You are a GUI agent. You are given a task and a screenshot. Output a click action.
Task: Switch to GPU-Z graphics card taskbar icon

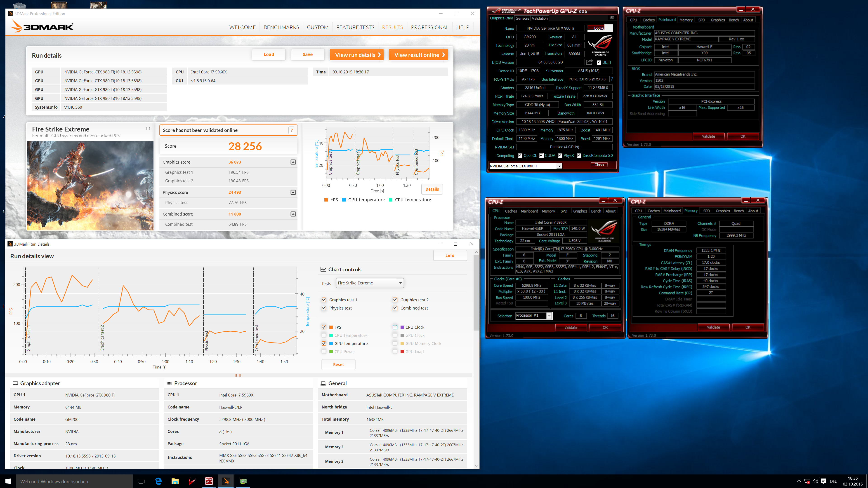pyautogui.click(x=243, y=481)
